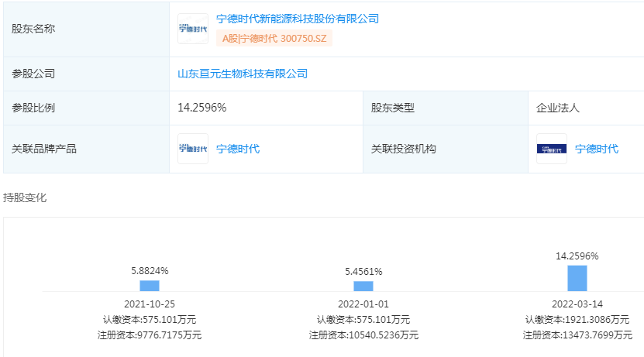Select 注册资本:13473.7699万元 text
Screen dimensions: 644x357
click(577, 335)
